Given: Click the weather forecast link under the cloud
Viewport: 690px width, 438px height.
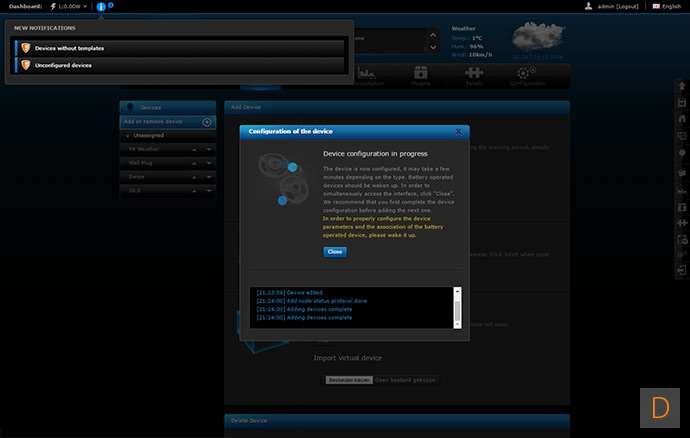Looking at the screenshot, I should click(537, 57).
